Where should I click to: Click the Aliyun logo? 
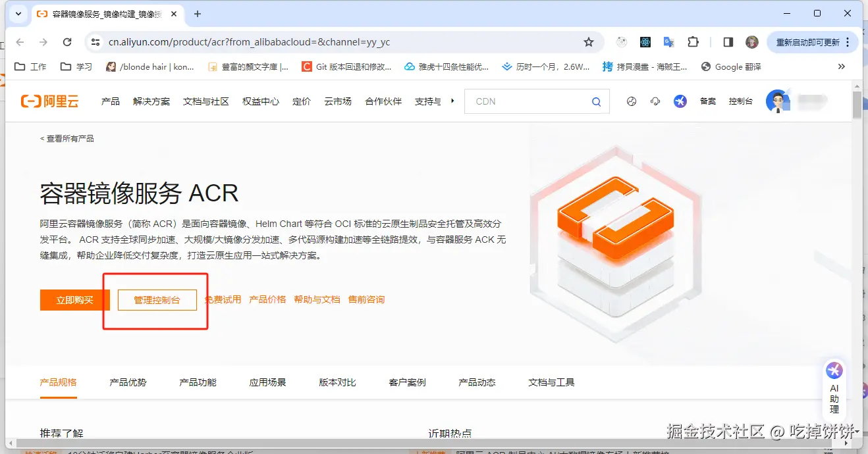49,101
